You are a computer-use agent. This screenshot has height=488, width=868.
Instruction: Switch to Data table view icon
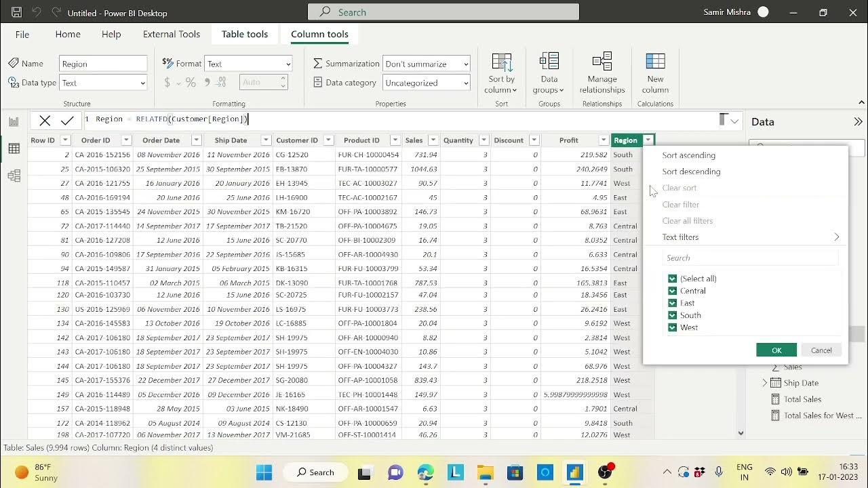pyautogui.click(x=14, y=149)
